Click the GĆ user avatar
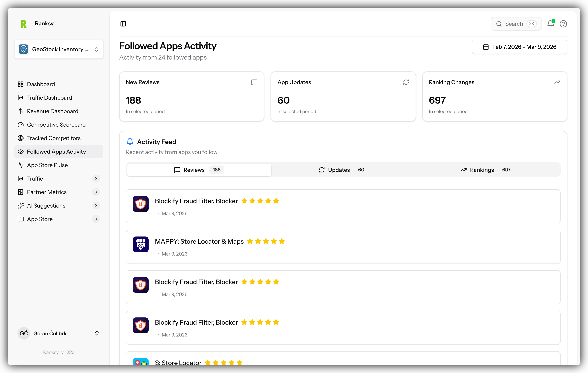 tap(24, 333)
